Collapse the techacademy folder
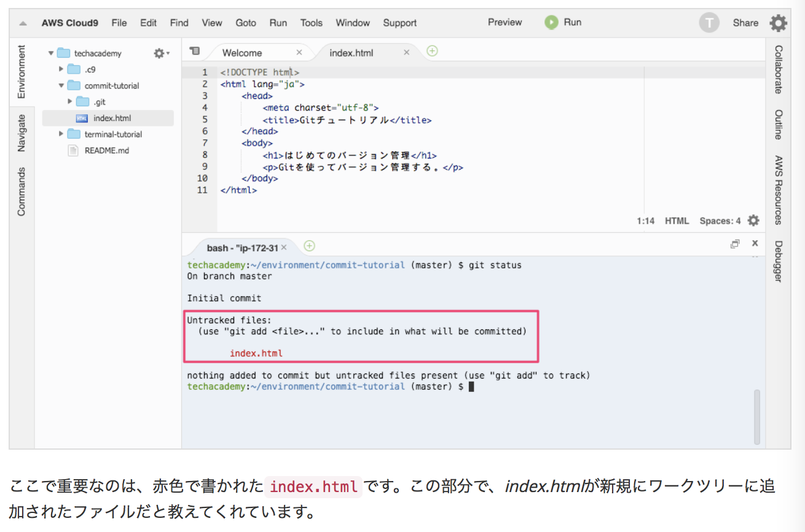Screen dimensions: 805x532 pyautogui.click(x=52, y=53)
